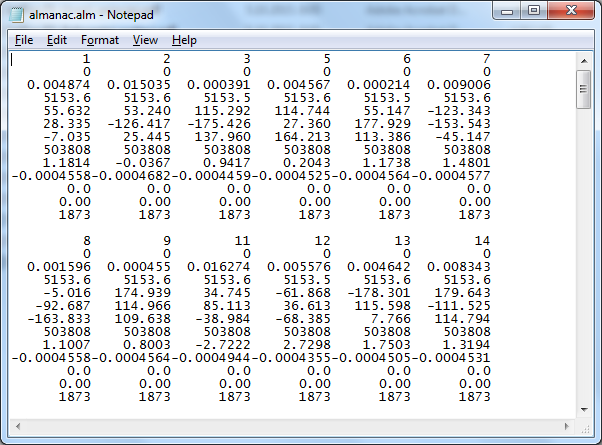Click the vertical scrollbar down arrow
Screen dimensions: 602x445
(584, 410)
